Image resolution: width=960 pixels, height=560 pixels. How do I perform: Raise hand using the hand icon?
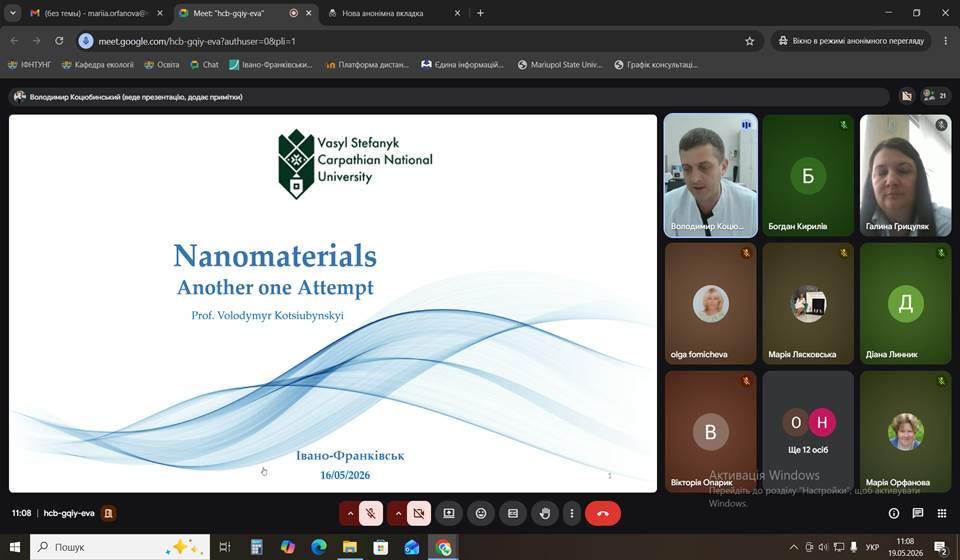click(545, 513)
